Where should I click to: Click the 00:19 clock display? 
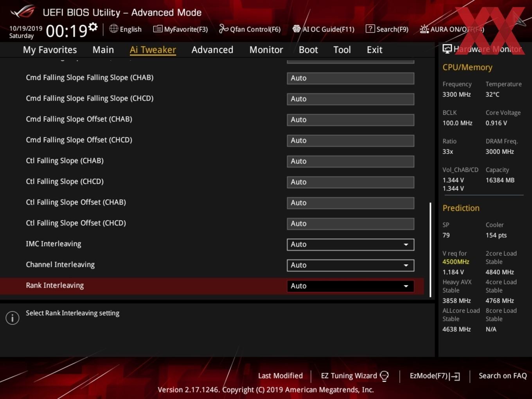click(66, 31)
